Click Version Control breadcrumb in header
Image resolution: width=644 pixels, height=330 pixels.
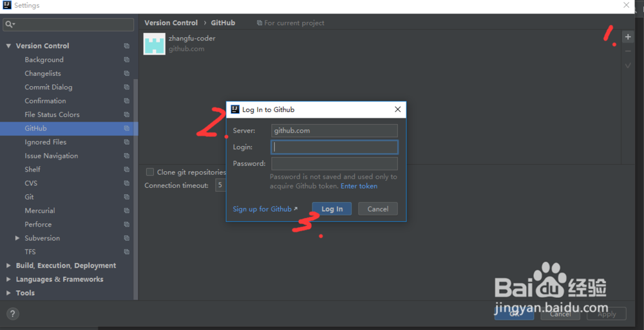tap(171, 23)
